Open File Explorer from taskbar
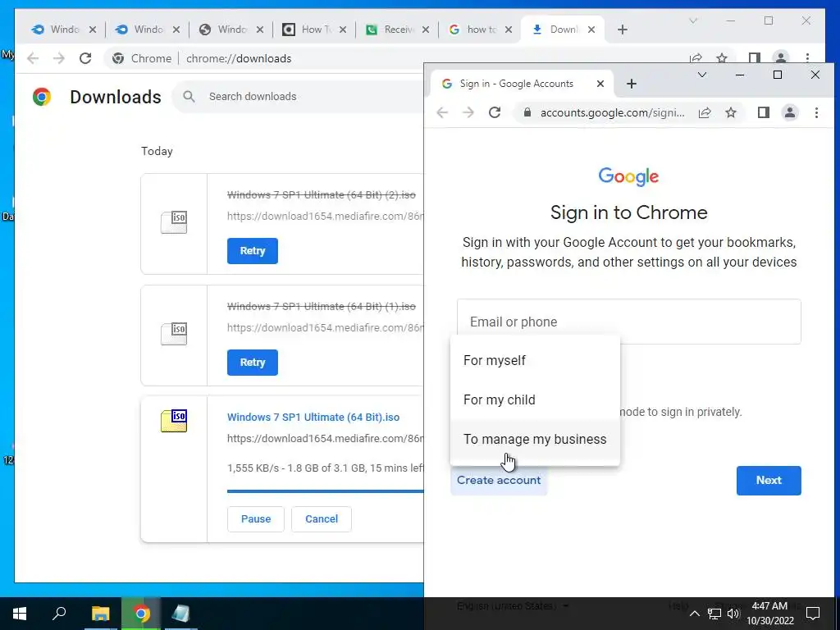The width and height of the screenshot is (840, 630). [100, 614]
